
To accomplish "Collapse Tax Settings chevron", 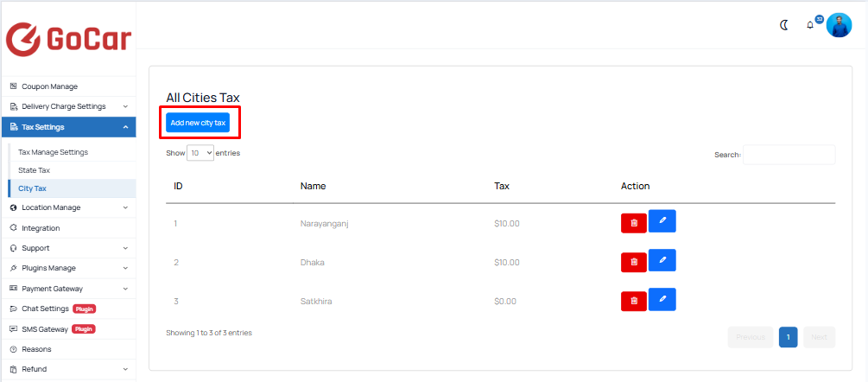I will 125,127.
